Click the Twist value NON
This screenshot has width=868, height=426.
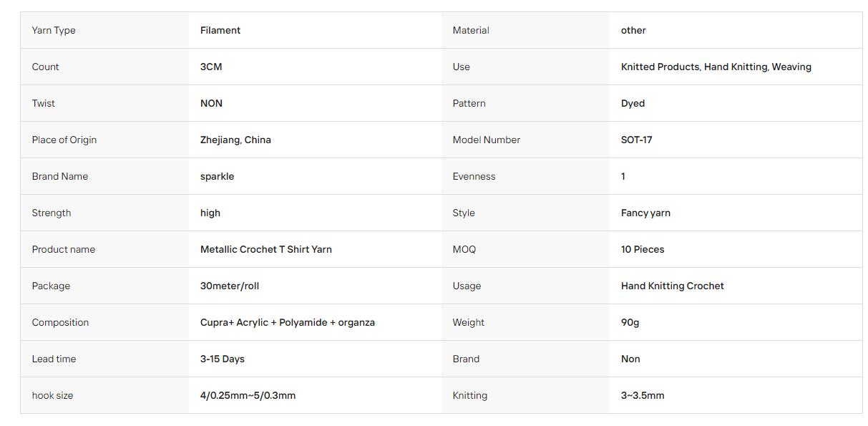coord(211,103)
